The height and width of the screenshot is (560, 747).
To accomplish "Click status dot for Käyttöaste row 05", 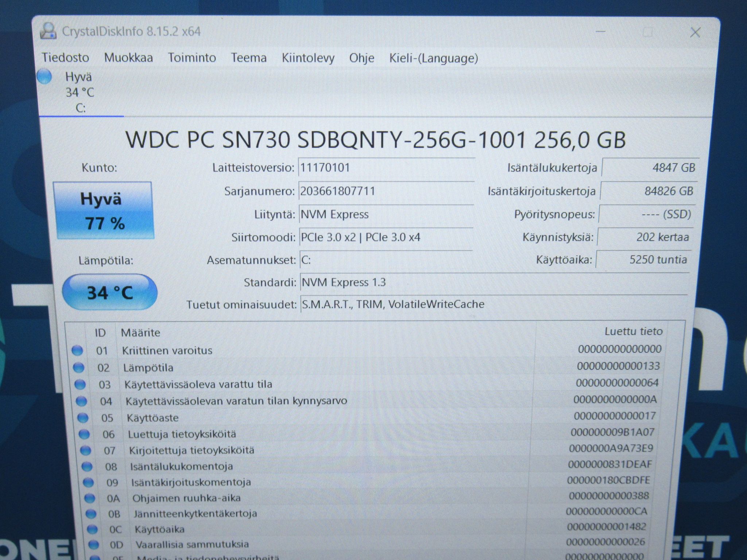I will (x=82, y=418).
